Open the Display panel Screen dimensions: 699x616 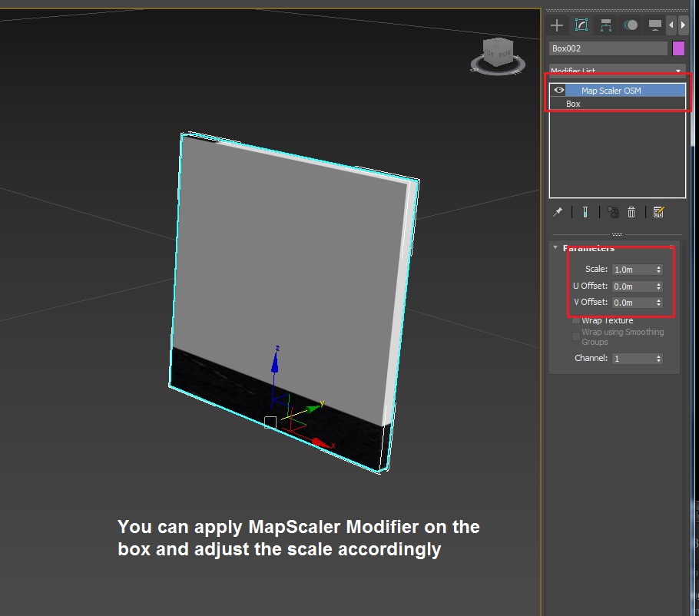click(654, 25)
